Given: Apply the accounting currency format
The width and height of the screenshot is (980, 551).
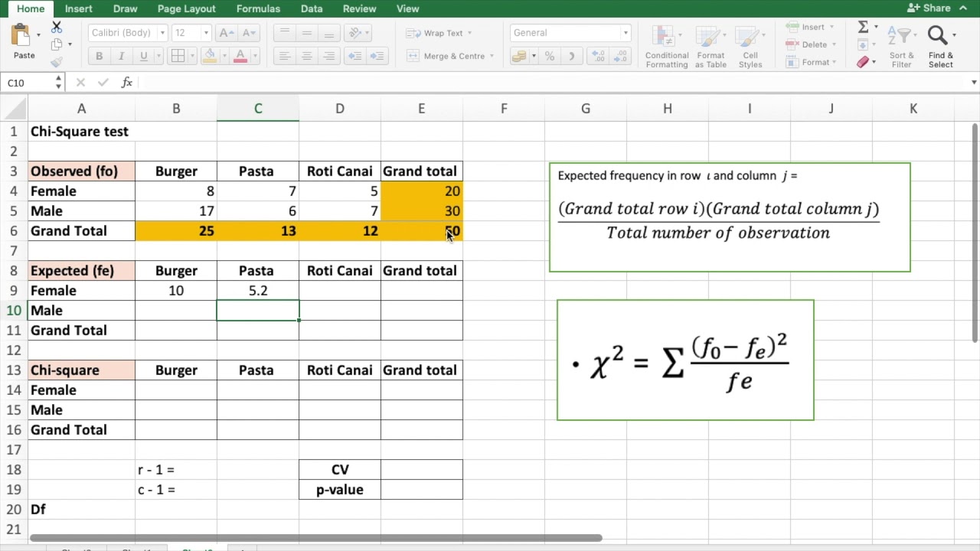Looking at the screenshot, I should [x=519, y=56].
